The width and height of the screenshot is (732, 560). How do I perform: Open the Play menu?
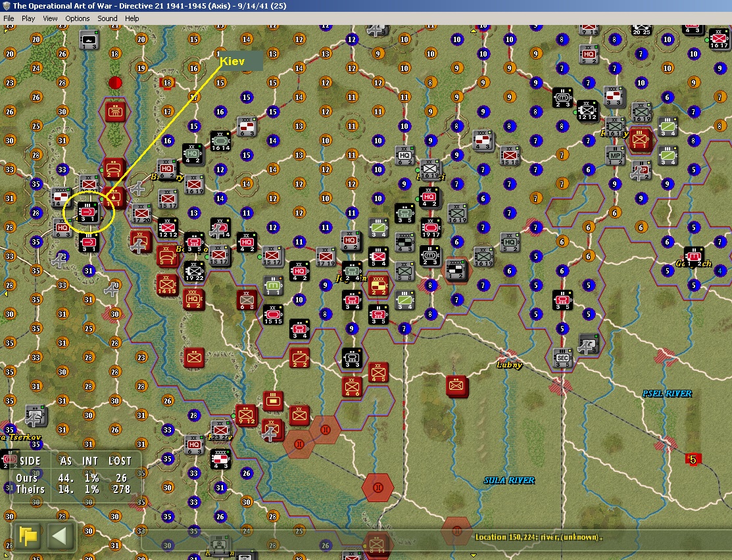coord(28,18)
